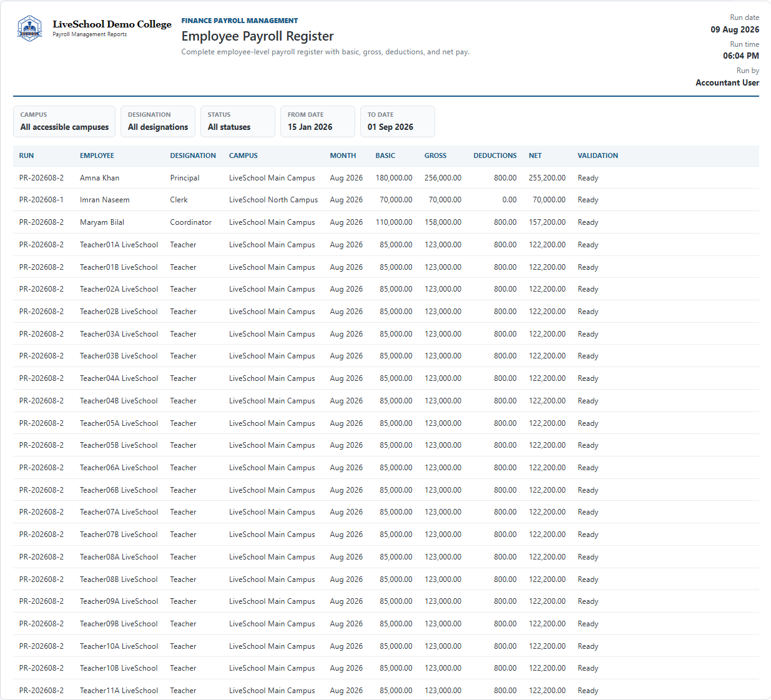Click the 'Clerk' designation cell
The width and height of the screenshot is (771, 700).
[179, 200]
